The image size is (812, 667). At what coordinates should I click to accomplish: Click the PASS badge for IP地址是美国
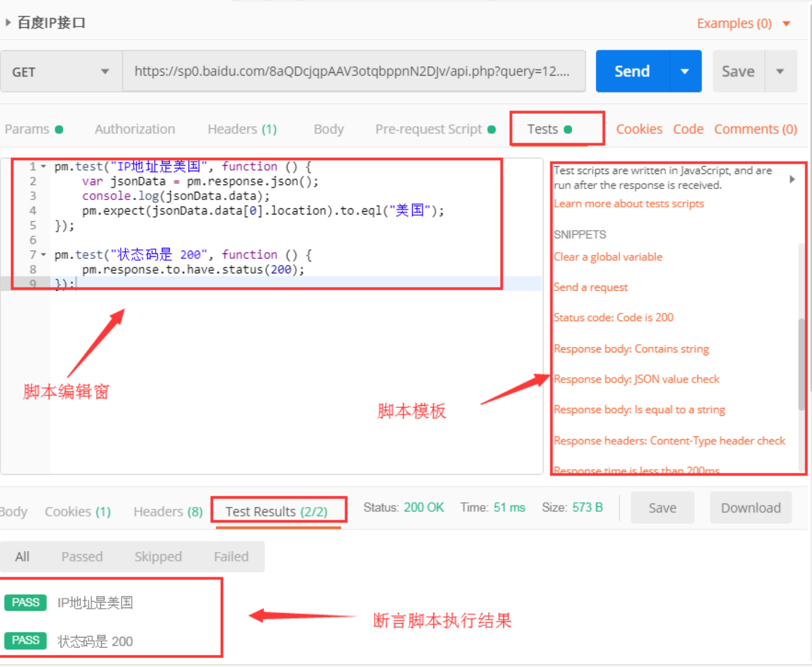click(26, 603)
